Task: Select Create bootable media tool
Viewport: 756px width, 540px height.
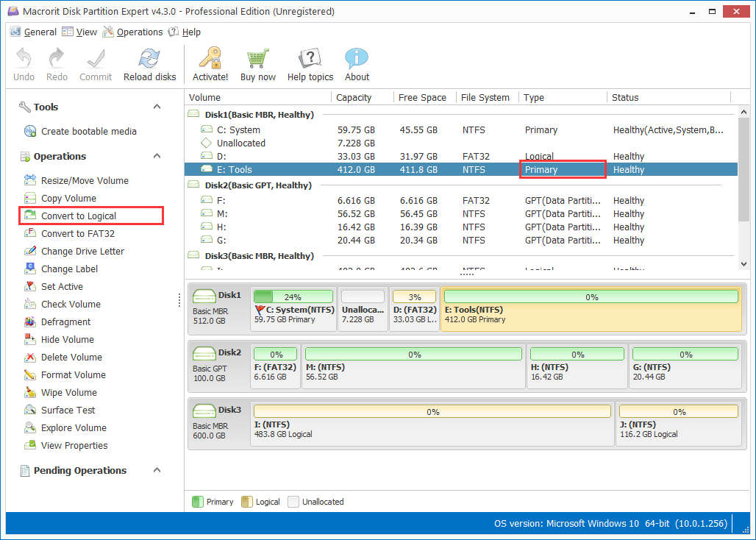Action: pos(80,131)
